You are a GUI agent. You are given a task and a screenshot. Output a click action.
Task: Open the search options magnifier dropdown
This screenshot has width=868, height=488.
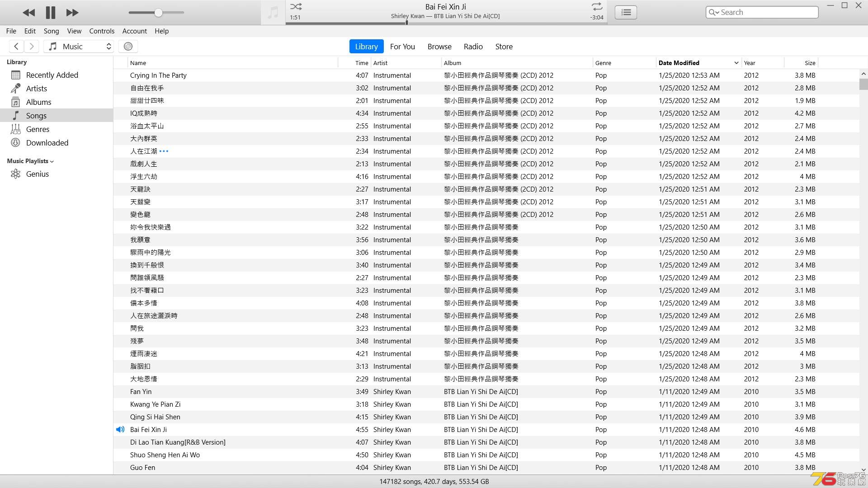(x=714, y=12)
